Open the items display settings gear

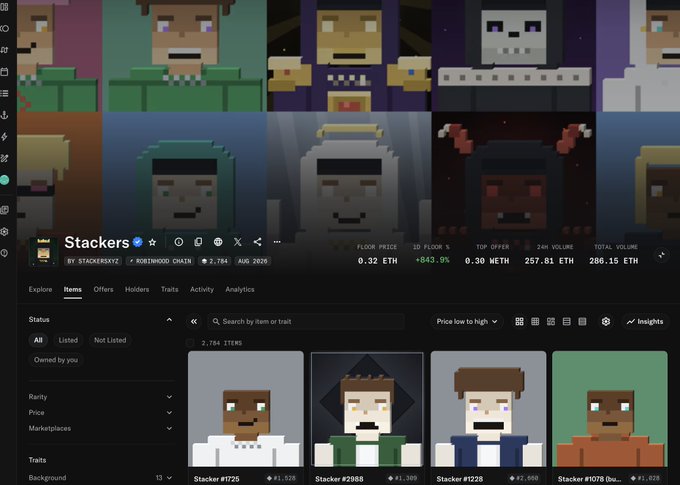[x=606, y=321]
